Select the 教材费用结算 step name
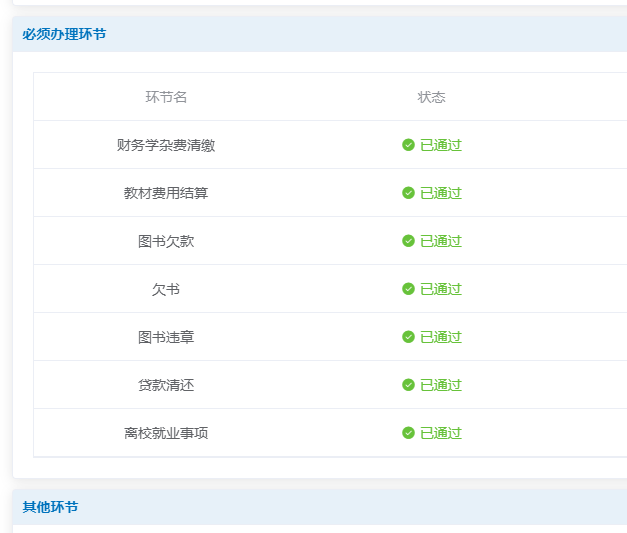Viewport: 627px width, 533px height. pyautogui.click(x=166, y=193)
